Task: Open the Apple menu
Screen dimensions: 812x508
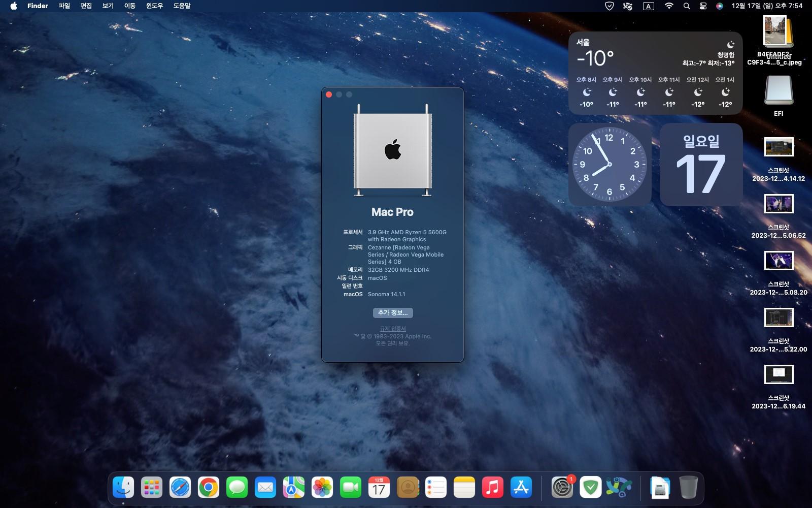Action: click(x=14, y=6)
